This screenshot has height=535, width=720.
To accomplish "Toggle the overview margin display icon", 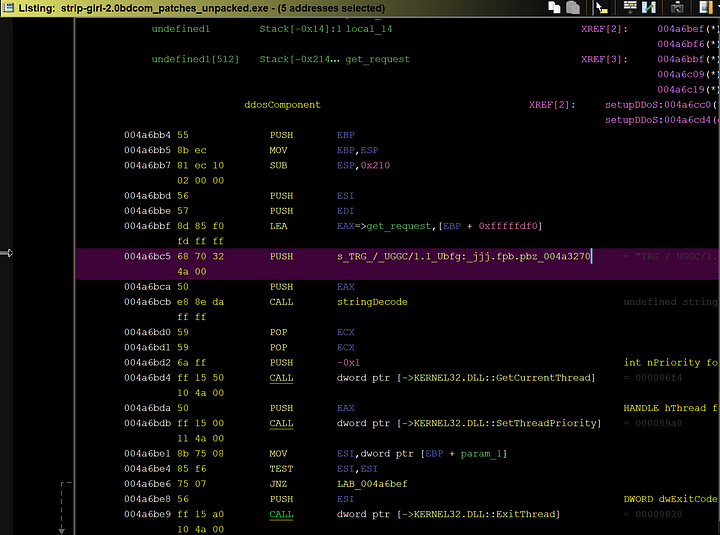I will point(706,7).
